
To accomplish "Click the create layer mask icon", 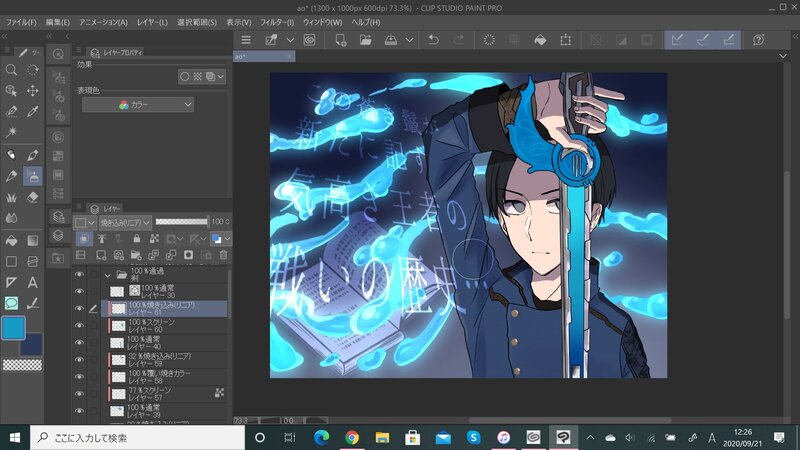I will coord(188,255).
